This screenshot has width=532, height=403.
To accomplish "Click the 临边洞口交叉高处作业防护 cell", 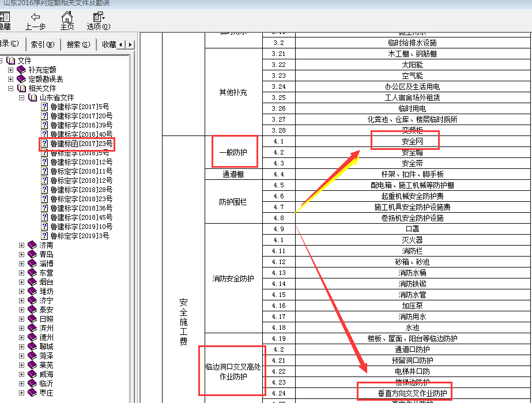I will coord(233,371).
